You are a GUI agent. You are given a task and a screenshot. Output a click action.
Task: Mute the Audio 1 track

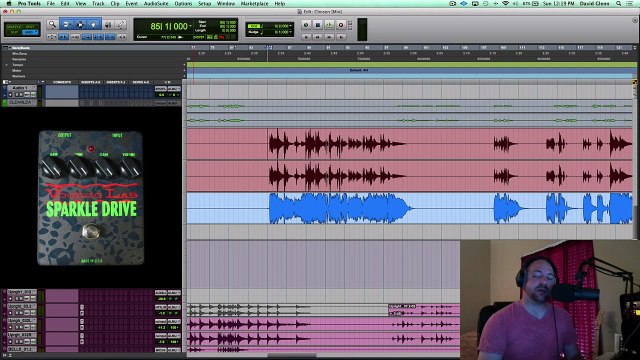click(21, 94)
